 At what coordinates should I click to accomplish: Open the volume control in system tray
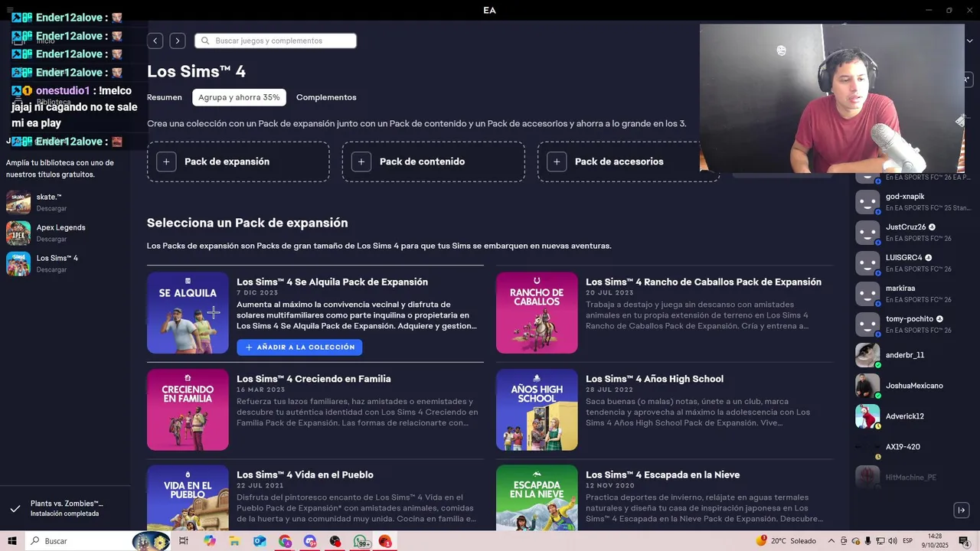(893, 541)
